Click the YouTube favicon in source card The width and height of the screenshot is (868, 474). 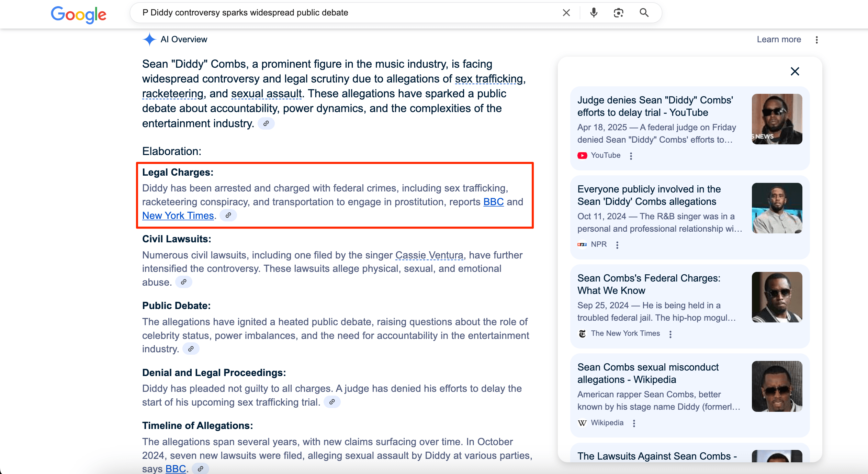pos(582,156)
